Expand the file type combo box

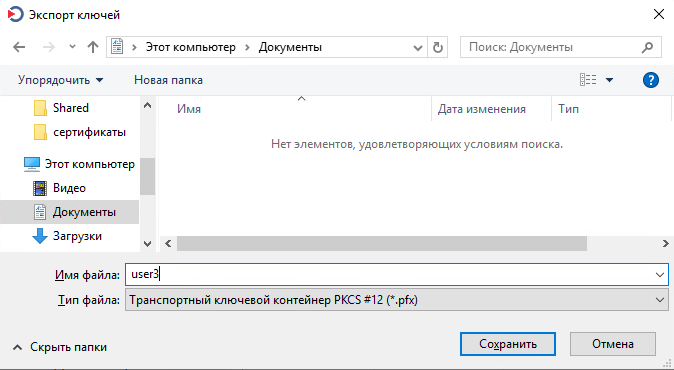coord(660,300)
